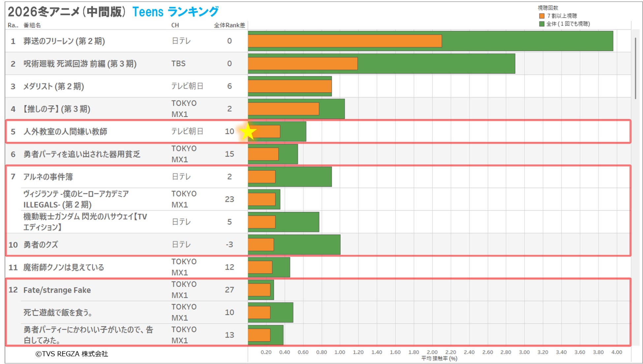
Task: Select 勇者のクズ program name
Action: click(x=41, y=245)
